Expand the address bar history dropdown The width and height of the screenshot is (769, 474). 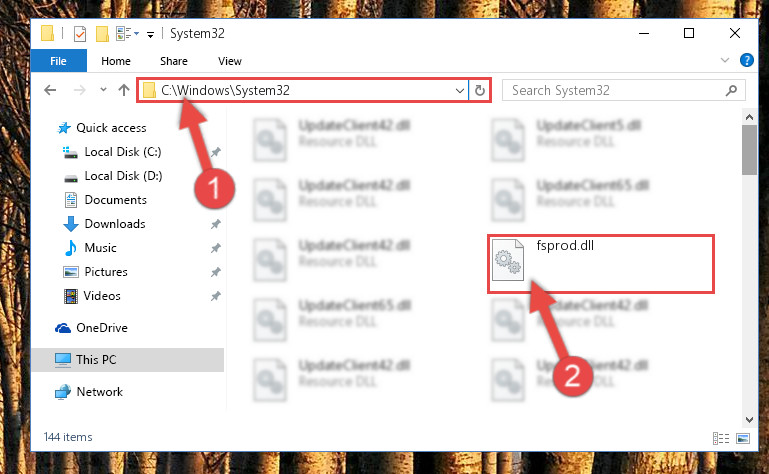pos(460,90)
